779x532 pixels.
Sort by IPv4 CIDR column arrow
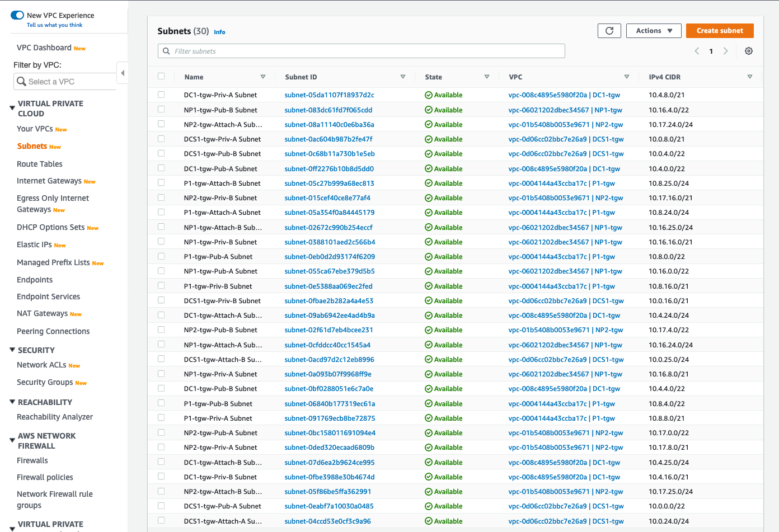coord(750,77)
